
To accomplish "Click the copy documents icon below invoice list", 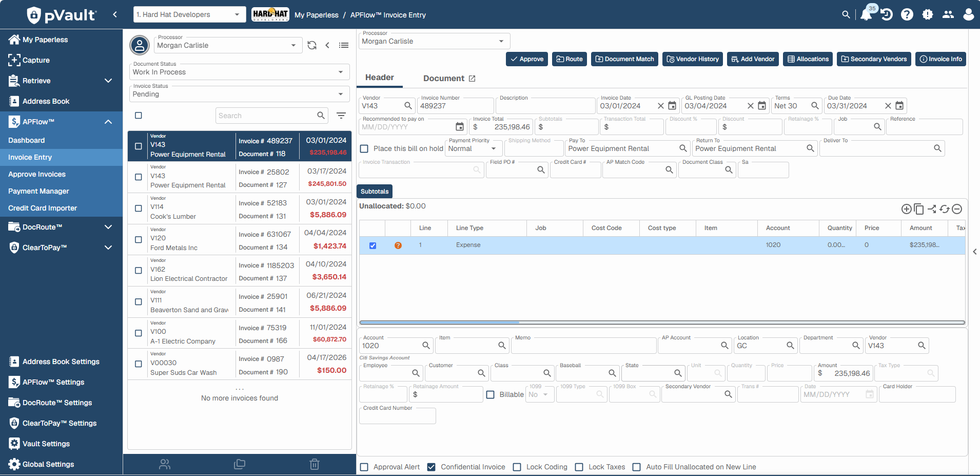I will point(240,464).
